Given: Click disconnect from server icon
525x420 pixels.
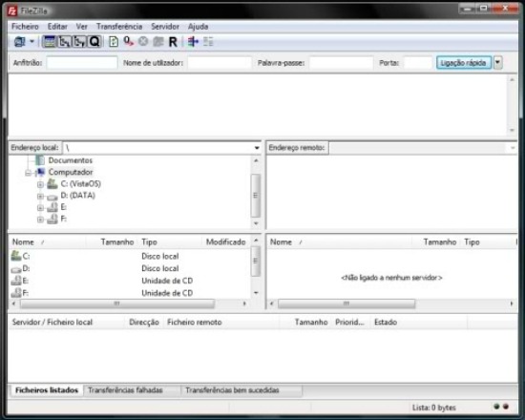Looking at the screenshot, I should click(158, 42).
